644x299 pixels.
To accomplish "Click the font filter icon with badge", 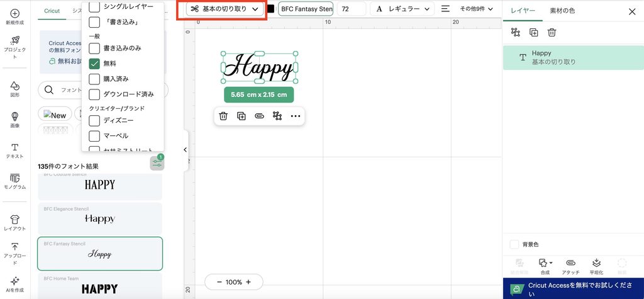I will [x=157, y=163].
